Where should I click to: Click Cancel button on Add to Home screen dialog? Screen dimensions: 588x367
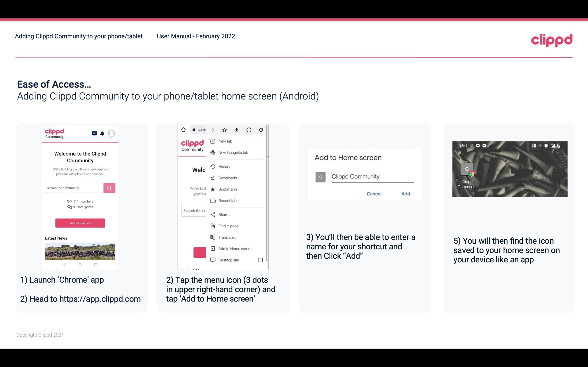coord(374,194)
